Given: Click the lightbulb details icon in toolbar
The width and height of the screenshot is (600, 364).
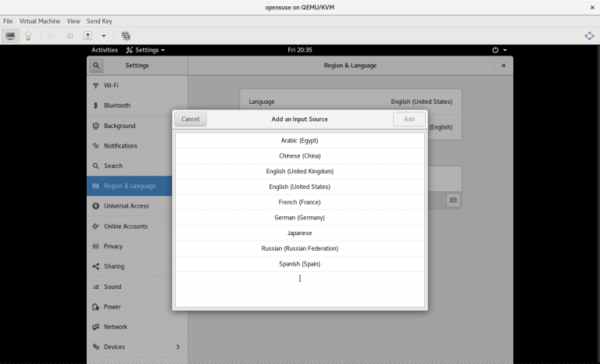Looking at the screenshot, I should (28, 36).
